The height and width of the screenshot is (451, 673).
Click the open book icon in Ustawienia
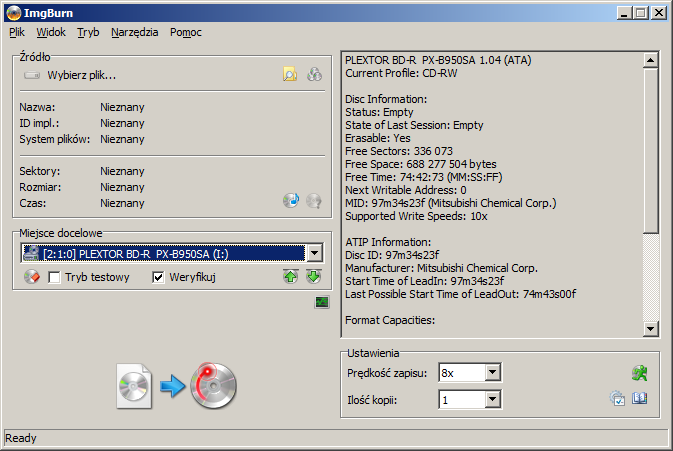click(640, 398)
